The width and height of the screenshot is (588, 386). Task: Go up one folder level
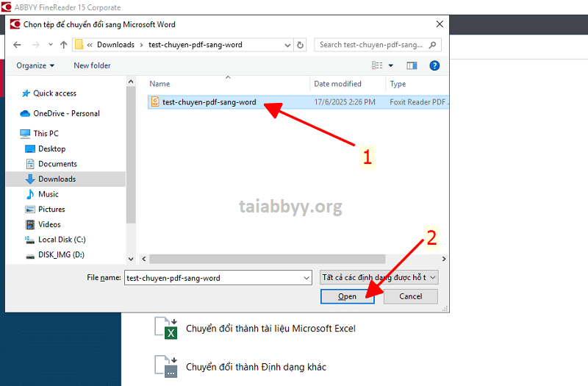pos(64,45)
